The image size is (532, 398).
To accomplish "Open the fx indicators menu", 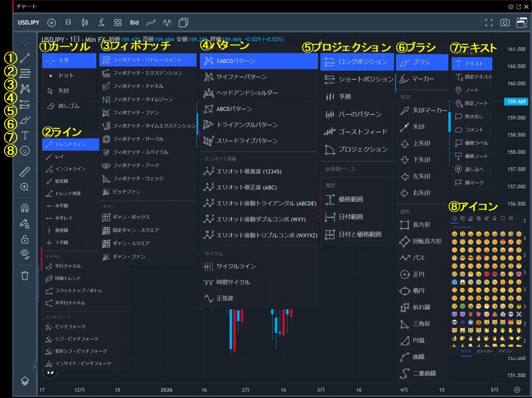I will pos(102,22).
